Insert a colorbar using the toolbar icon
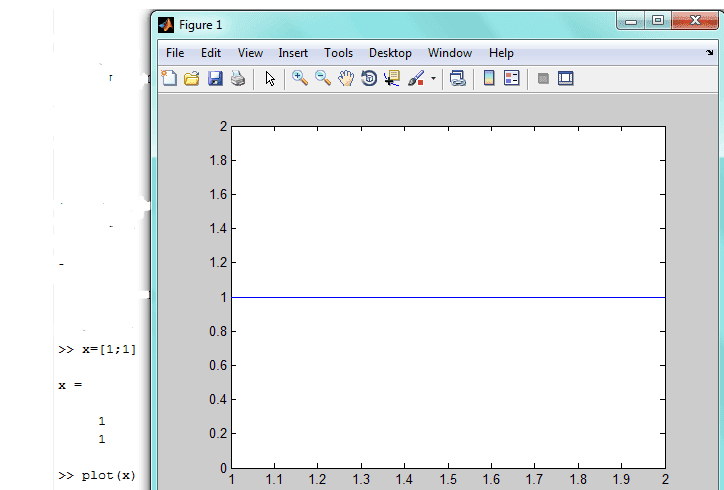This screenshot has height=490, width=724. click(x=489, y=78)
